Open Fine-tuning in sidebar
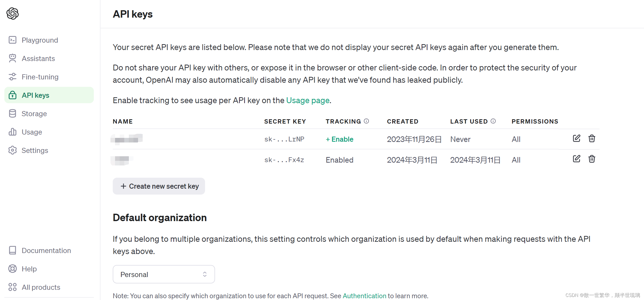This screenshot has height=300, width=644. (x=49, y=77)
